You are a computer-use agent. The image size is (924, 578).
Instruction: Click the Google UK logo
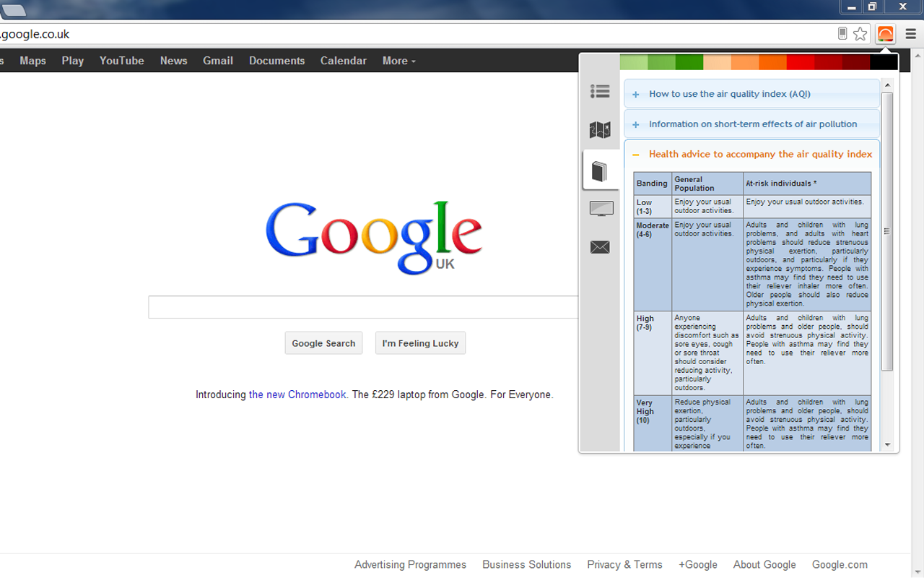click(374, 237)
